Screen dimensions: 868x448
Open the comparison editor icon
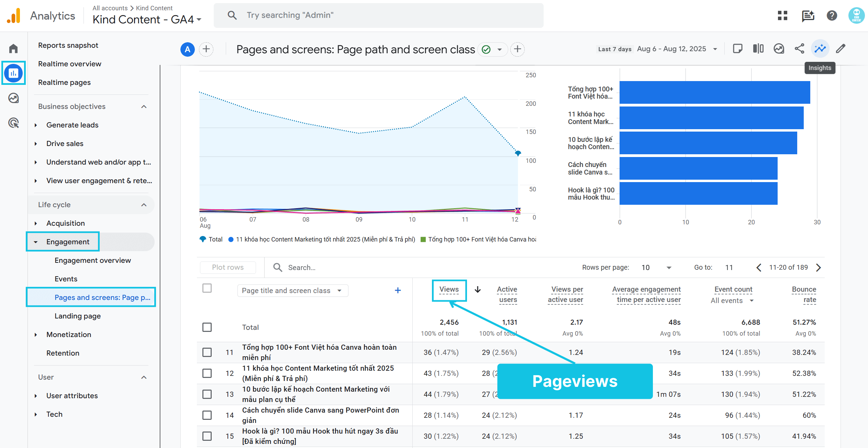(x=758, y=49)
